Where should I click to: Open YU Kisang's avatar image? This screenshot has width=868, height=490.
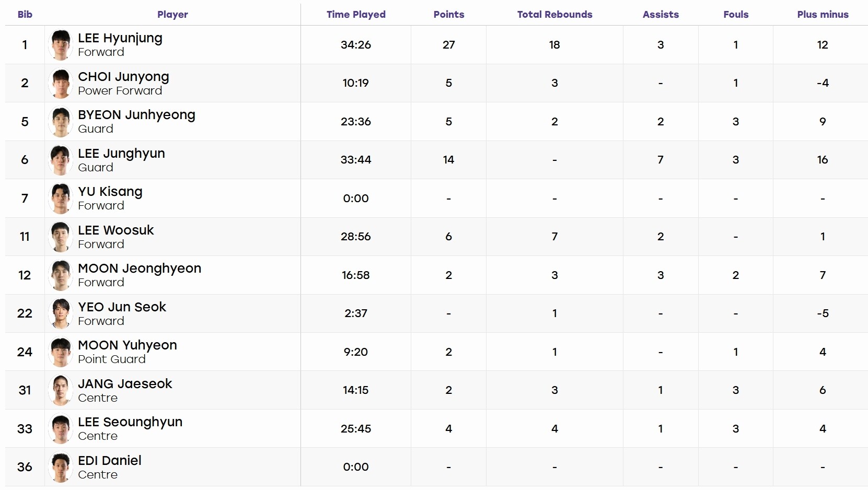pos(61,199)
